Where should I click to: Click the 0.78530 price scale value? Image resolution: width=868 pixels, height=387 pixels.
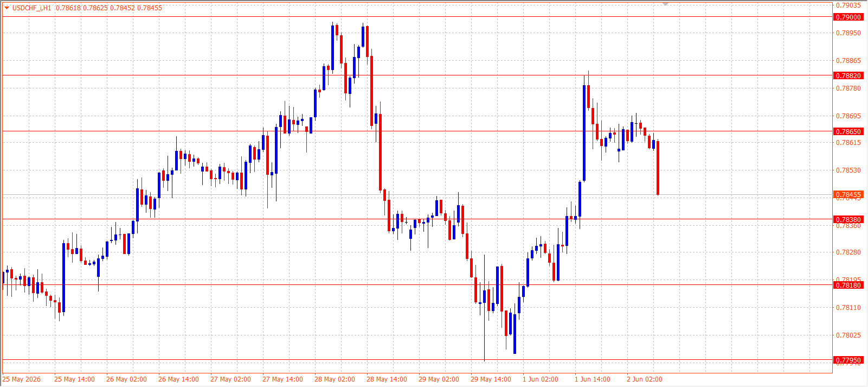(x=848, y=170)
